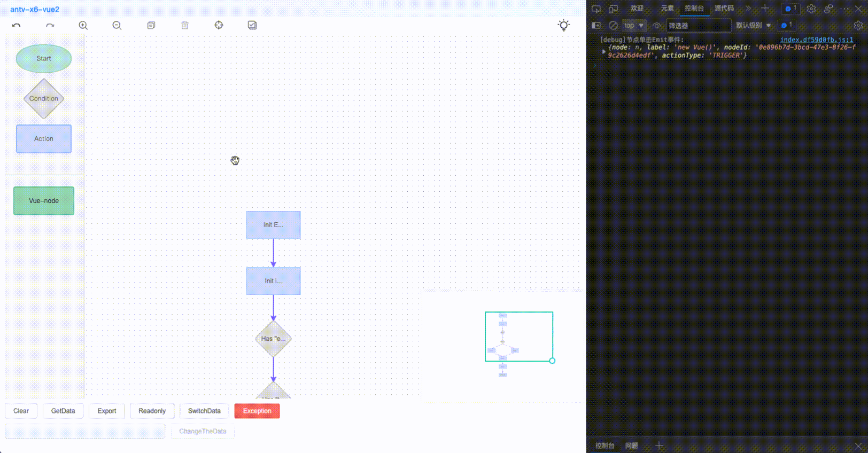Open DevTools settings gear in top bar
Image resolution: width=868 pixels, height=453 pixels.
tap(811, 9)
